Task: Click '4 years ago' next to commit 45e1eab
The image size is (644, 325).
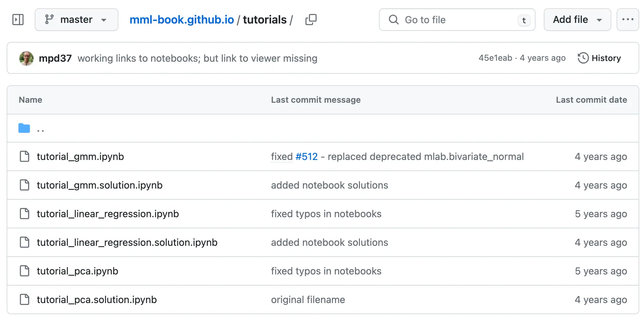Action: coord(542,58)
